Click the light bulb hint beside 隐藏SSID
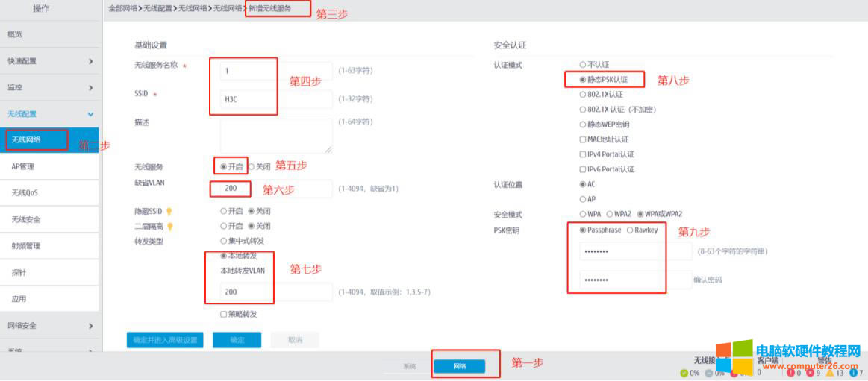Screen dimensions: 868x381 (x=169, y=211)
